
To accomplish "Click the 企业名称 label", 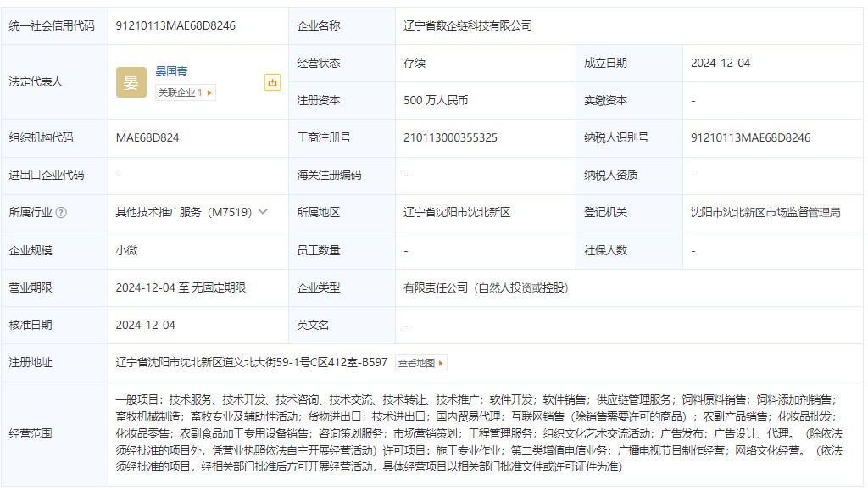I will point(319,25).
